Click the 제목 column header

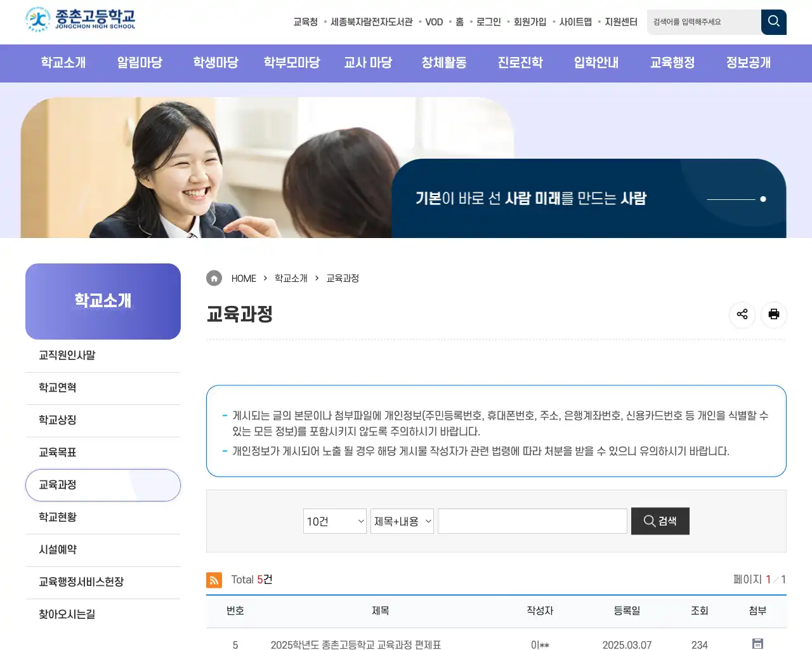point(381,611)
